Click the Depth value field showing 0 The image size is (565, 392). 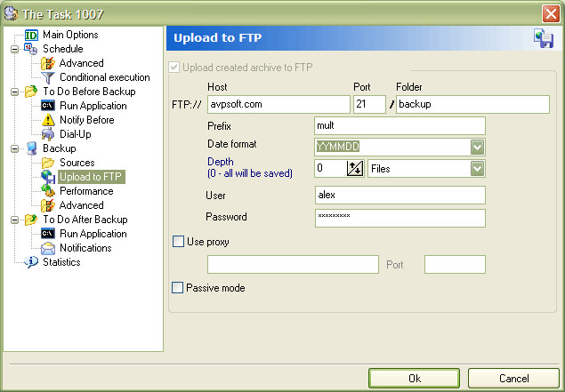coord(330,169)
